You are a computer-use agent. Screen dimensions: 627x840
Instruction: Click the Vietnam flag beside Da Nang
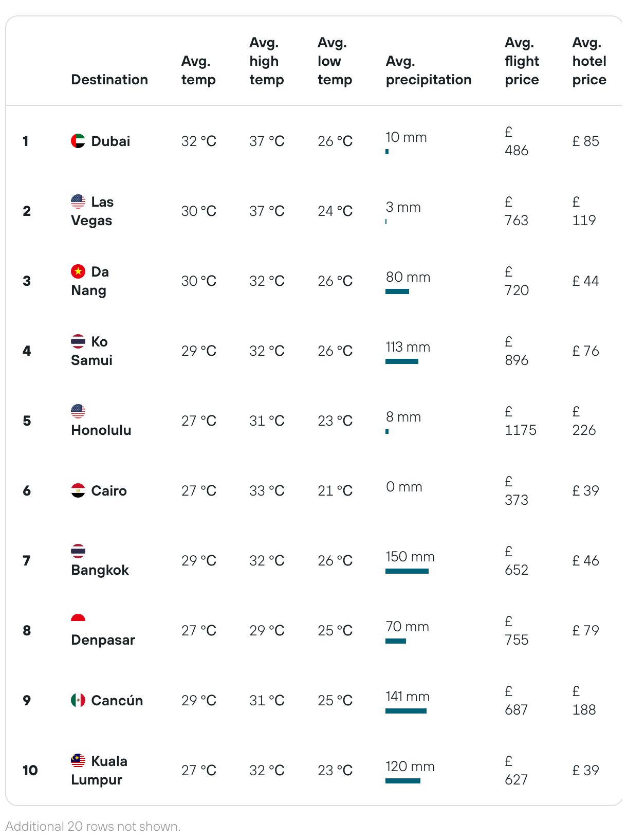tap(78, 271)
